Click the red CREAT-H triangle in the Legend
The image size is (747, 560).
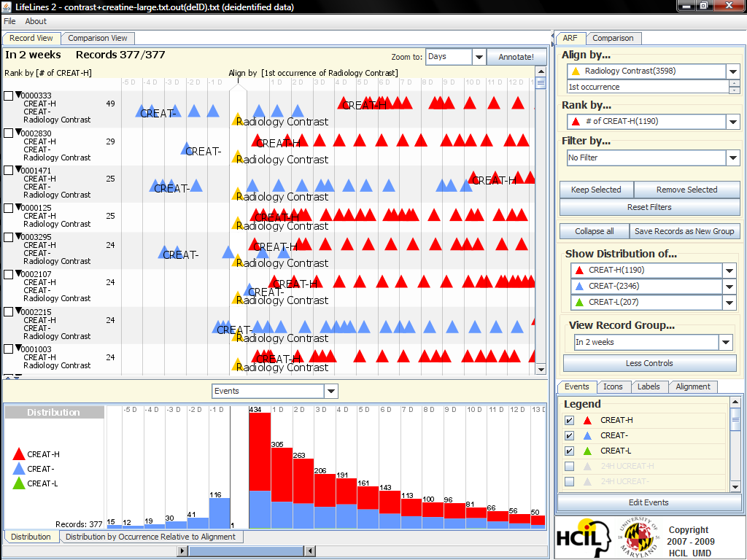587,421
